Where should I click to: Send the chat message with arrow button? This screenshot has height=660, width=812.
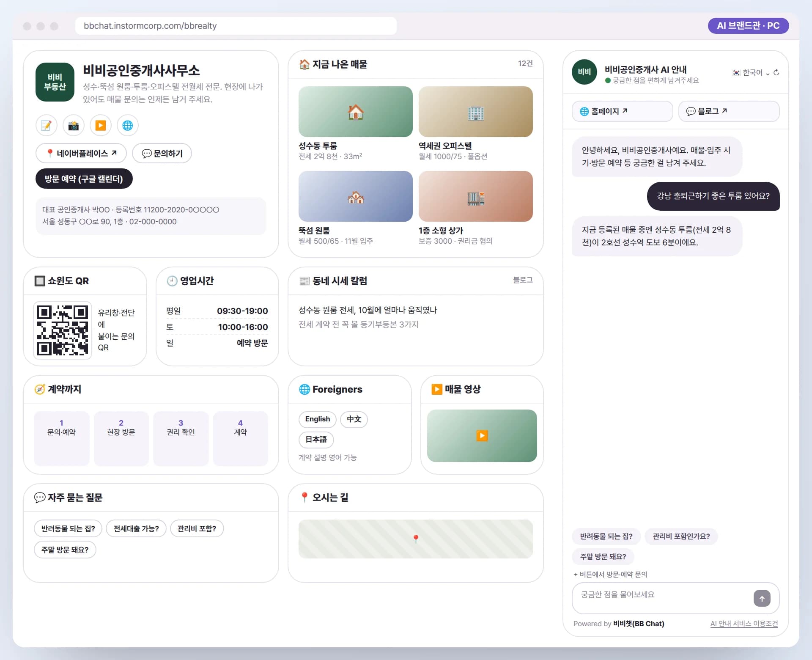[762, 598]
